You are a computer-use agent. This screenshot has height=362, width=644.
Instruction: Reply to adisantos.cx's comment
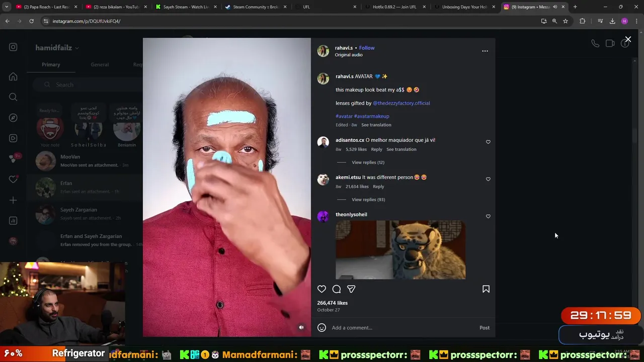[376, 149]
